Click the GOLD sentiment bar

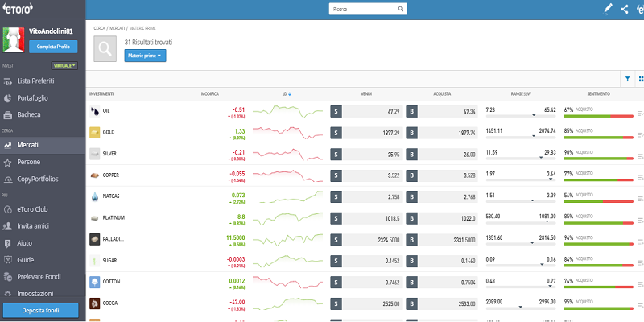click(x=598, y=138)
